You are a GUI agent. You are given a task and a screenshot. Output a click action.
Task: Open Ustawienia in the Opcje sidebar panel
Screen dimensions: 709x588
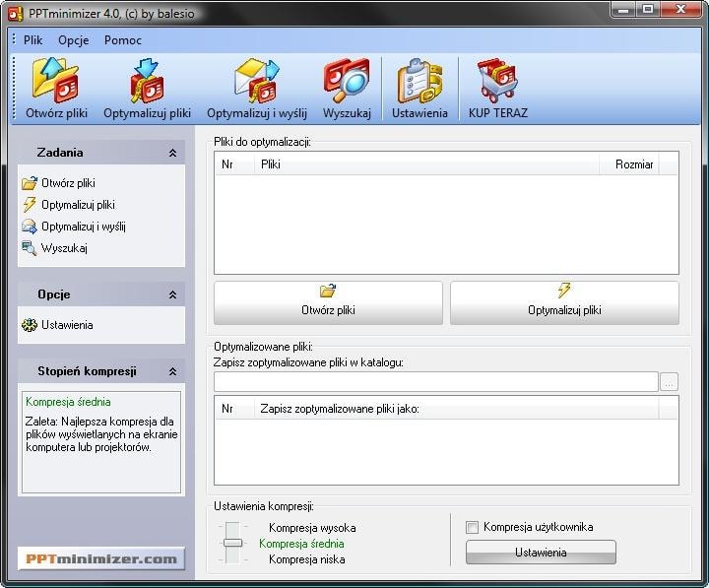57,325
